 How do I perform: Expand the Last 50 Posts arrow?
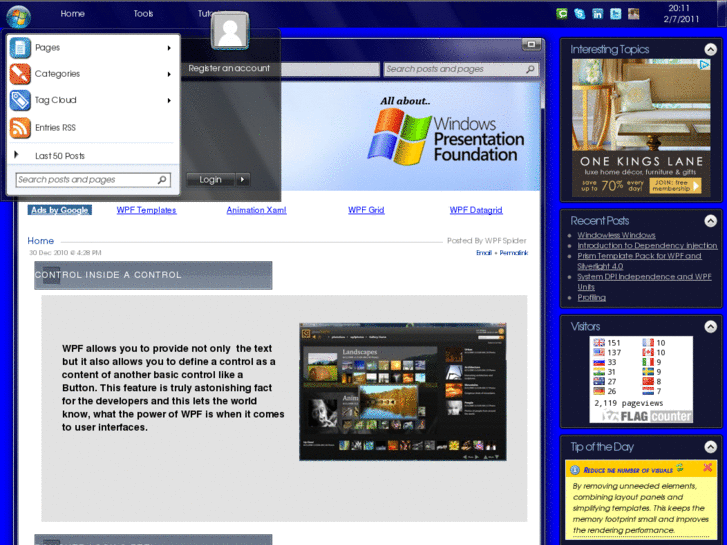click(x=16, y=154)
